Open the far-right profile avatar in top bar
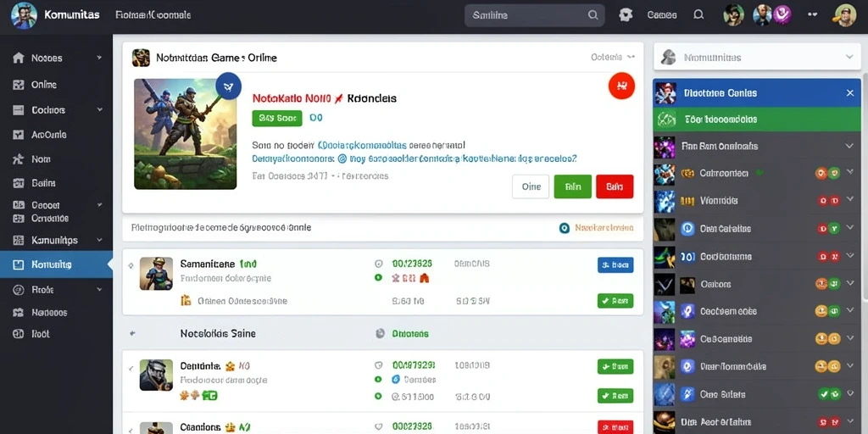868x434 pixels. [845, 15]
